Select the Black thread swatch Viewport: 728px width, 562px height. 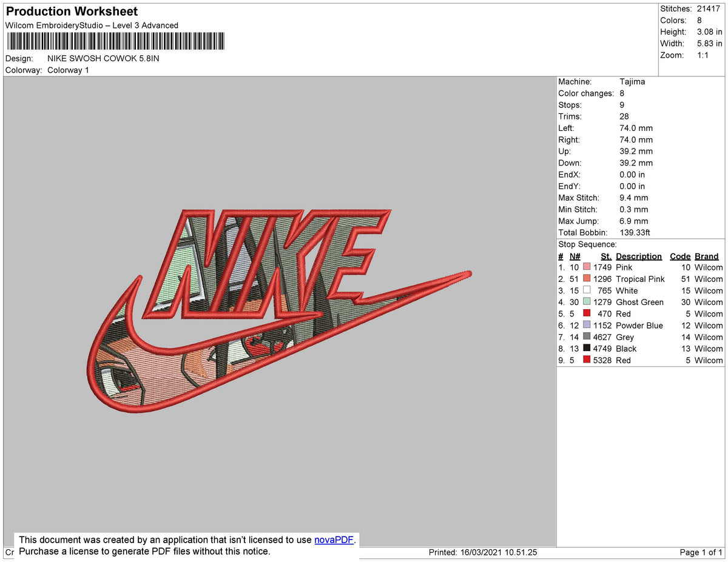coord(586,349)
